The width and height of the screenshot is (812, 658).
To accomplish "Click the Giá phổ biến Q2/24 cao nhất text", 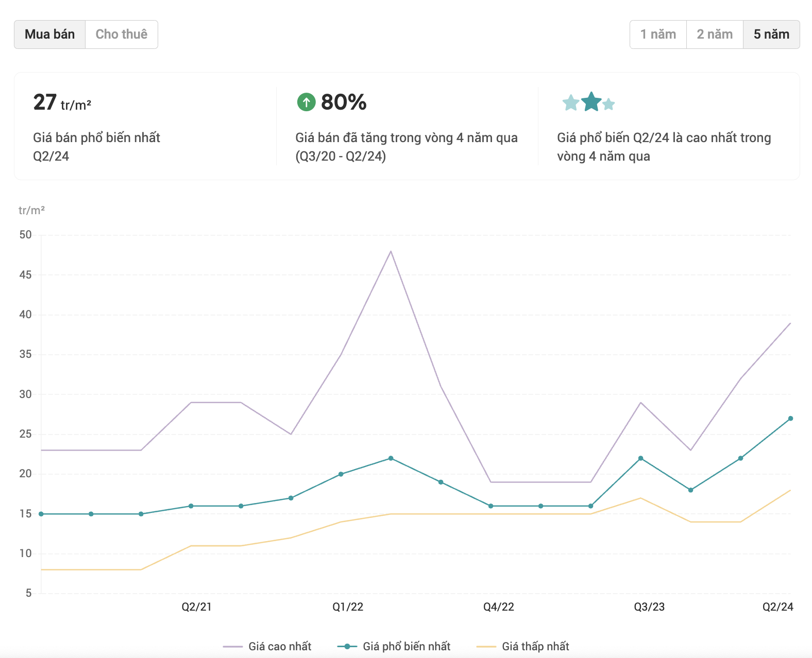I will click(x=664, y=147).
